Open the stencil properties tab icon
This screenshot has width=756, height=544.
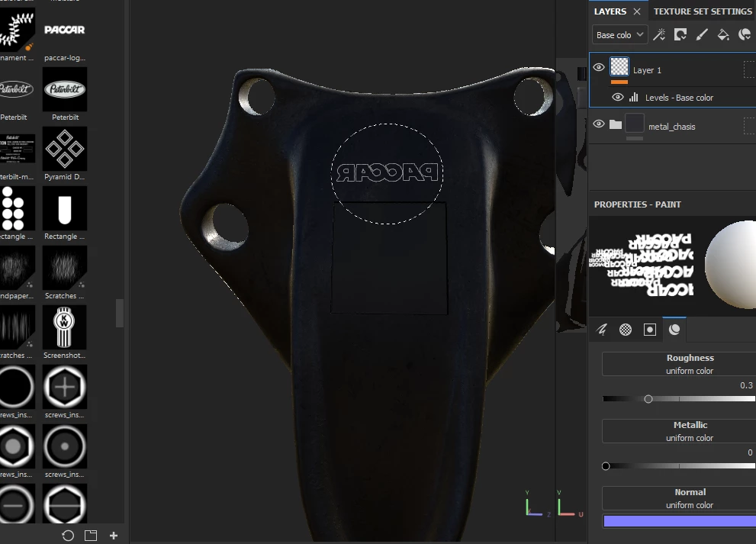[x=650, y=330]
